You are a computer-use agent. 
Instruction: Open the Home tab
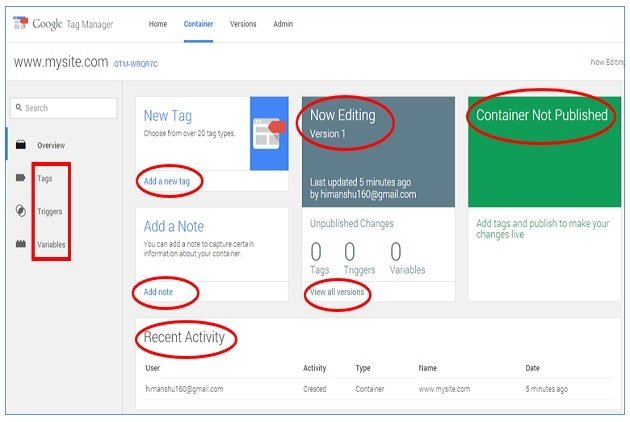pyautogui.click(x=158, y=24)
